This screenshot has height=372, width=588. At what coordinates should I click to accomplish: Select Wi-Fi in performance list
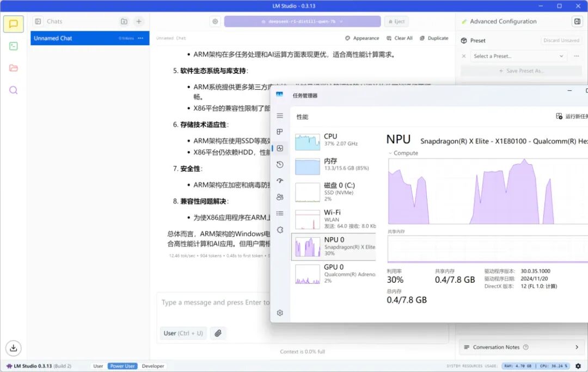coord(334,219)
